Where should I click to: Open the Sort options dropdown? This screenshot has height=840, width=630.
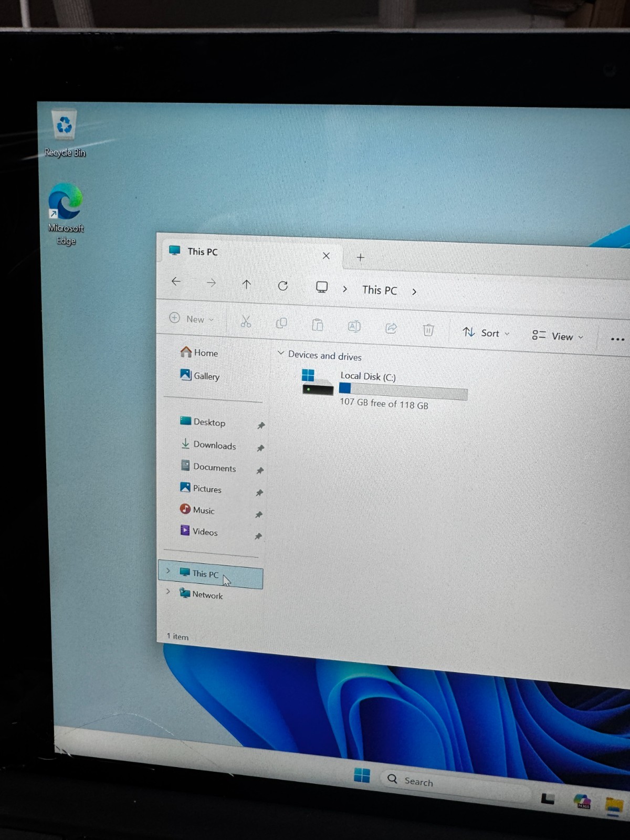486,333
